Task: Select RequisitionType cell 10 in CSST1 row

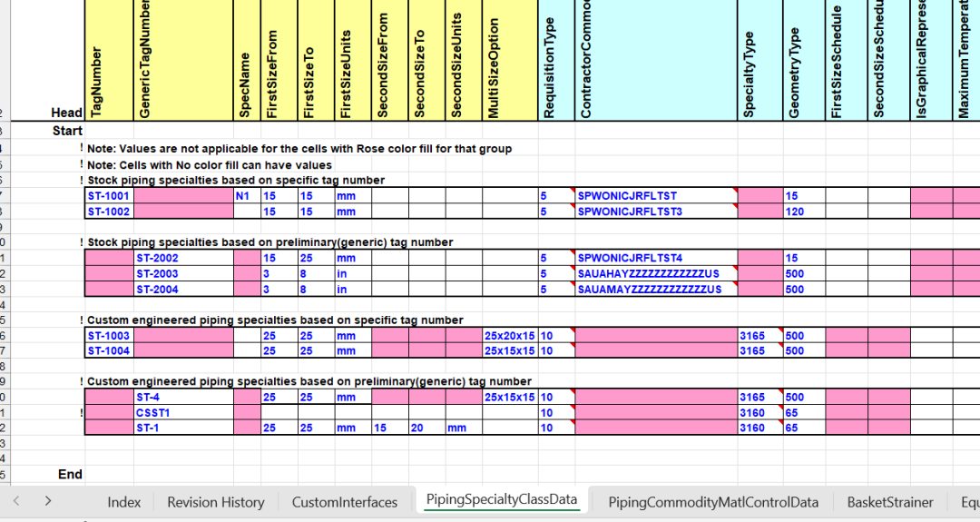Action: click(x=556, y=412)
